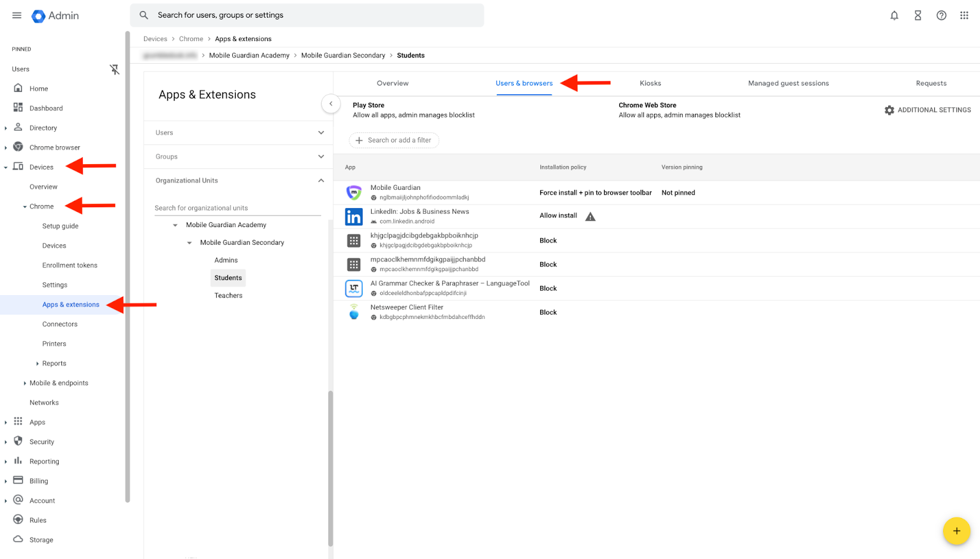Viewport: 980px width, 559px height.
Task: Collapse the Organizational Units section
Action: click(x=321, y=181)
